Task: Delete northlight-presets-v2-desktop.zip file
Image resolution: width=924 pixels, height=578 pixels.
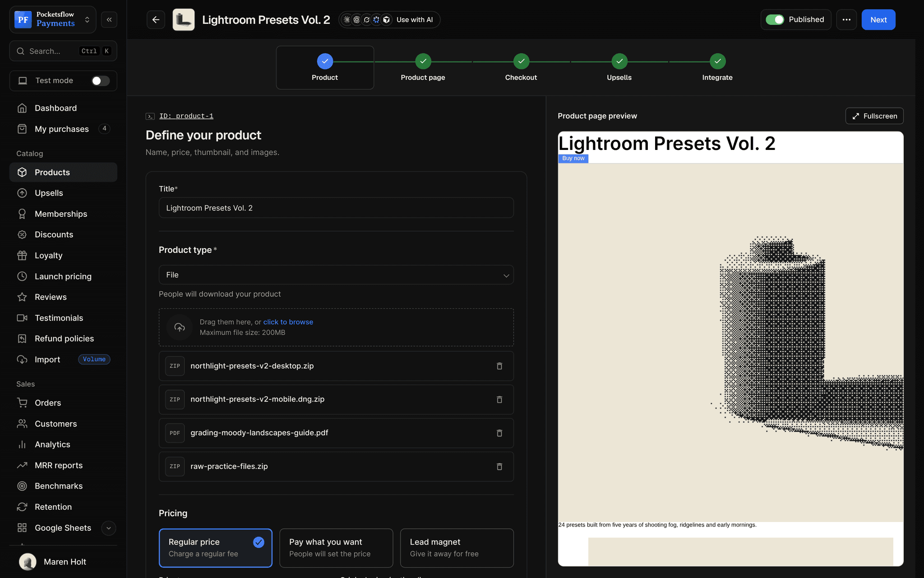Action: pos(499,366)
